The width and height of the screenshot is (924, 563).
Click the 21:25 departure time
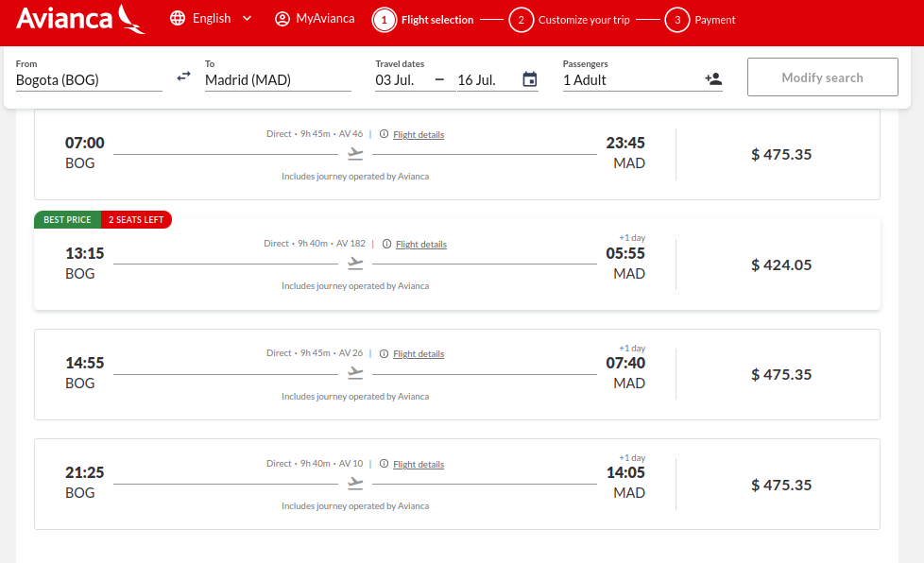tap(85, 473)
